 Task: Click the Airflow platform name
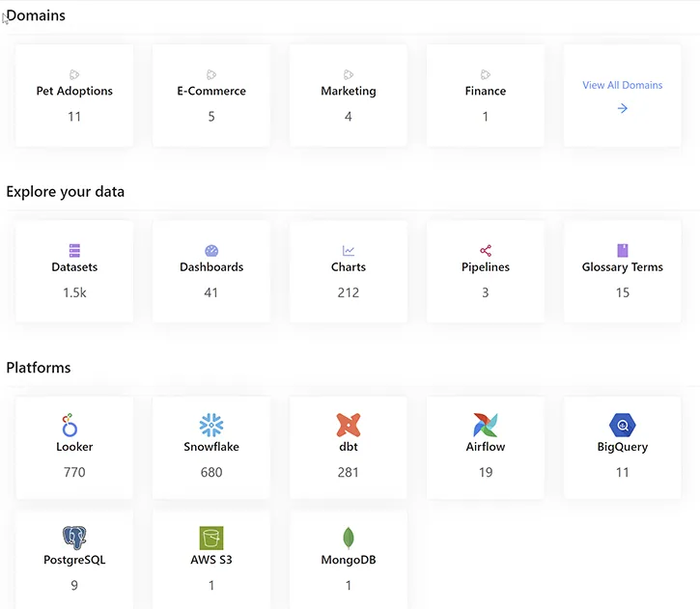(x=486, y=447)
